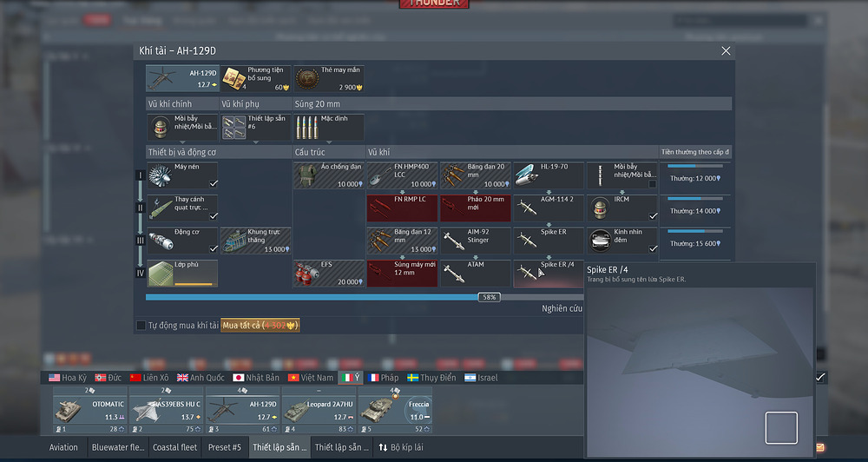Switch to the Pháp country tab

coord(383,377)
